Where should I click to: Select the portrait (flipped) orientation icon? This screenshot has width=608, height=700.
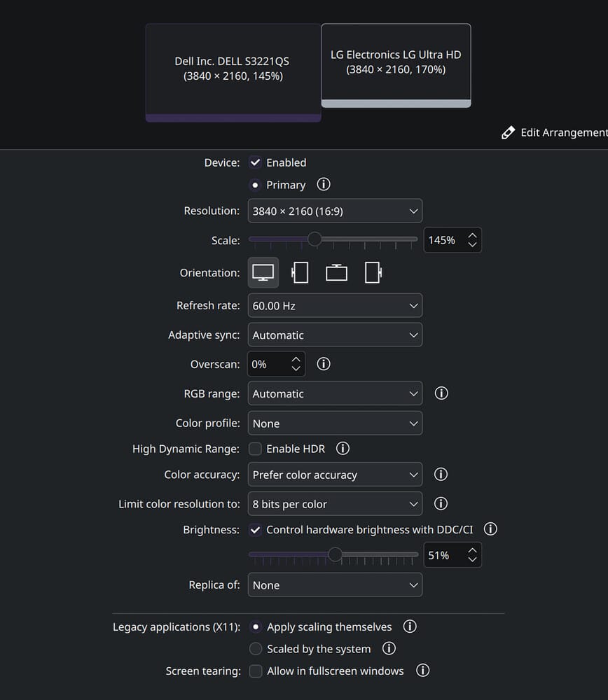pos(373,272)
